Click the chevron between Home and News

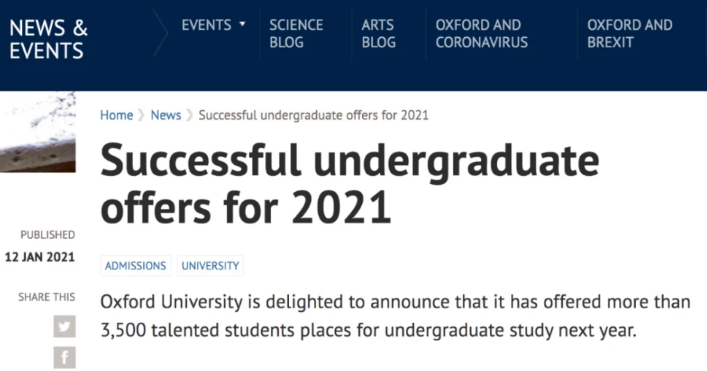(141, 115)
